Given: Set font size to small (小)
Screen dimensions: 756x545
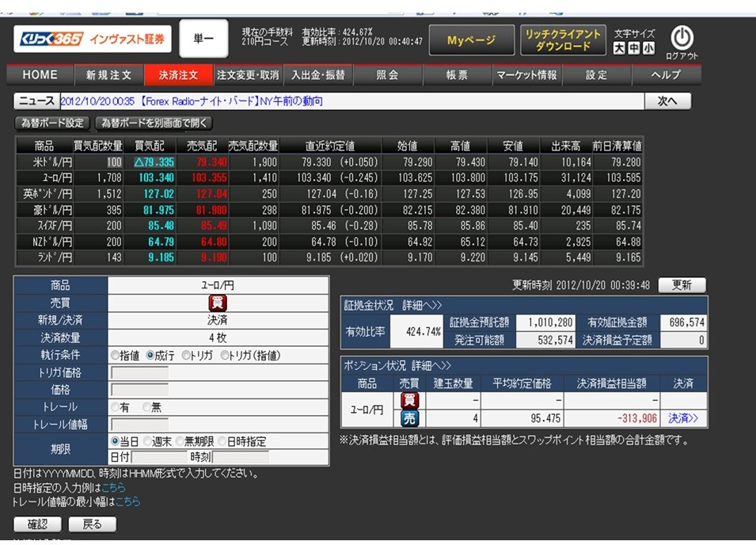Looking at the screenshot, I should coord(648,48).
